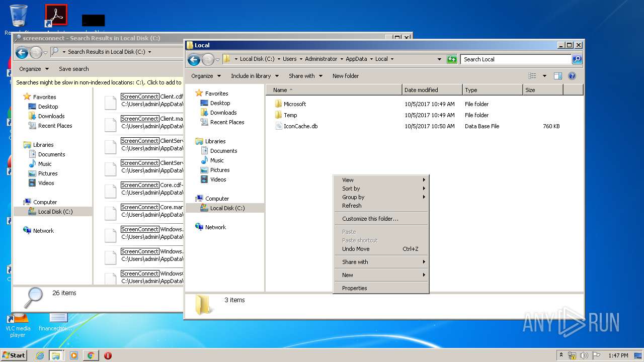644x362 pixels.
Task: Choose Undo Move in context menu
Action: [x=381, y=249]
